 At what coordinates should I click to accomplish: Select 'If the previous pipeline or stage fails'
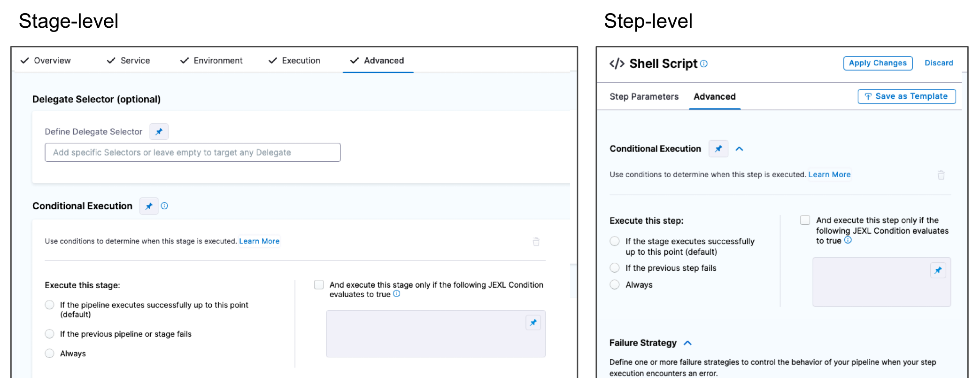point(50,334)
